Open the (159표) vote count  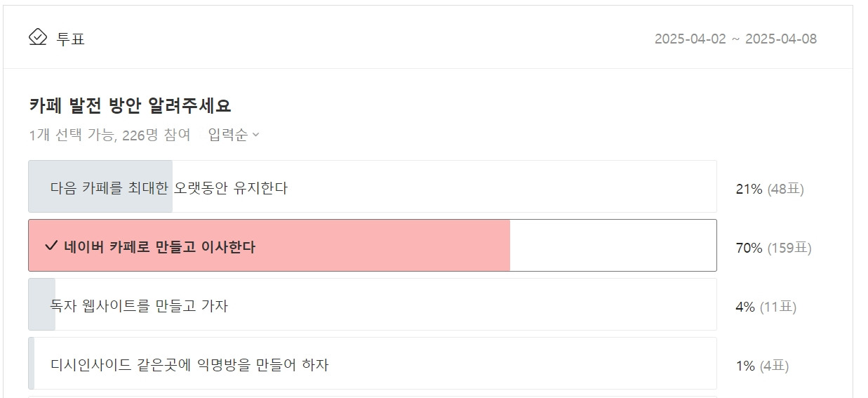click(789, 248)
